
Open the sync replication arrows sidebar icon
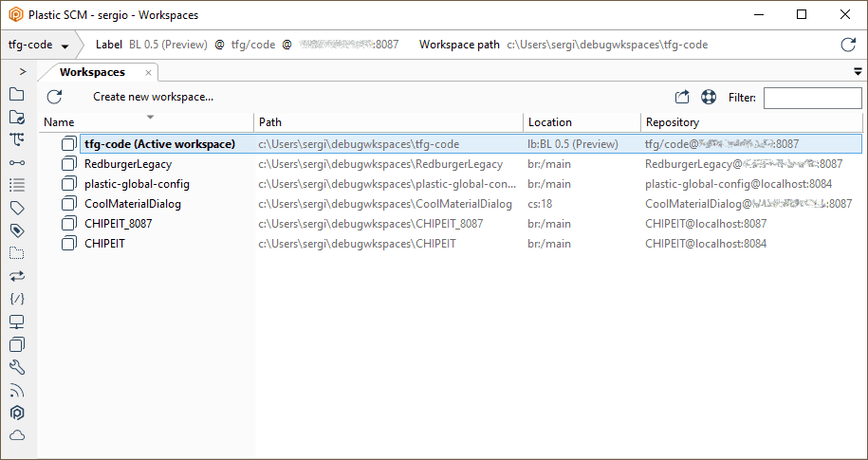pyautogui.click(x=17, y=276)
